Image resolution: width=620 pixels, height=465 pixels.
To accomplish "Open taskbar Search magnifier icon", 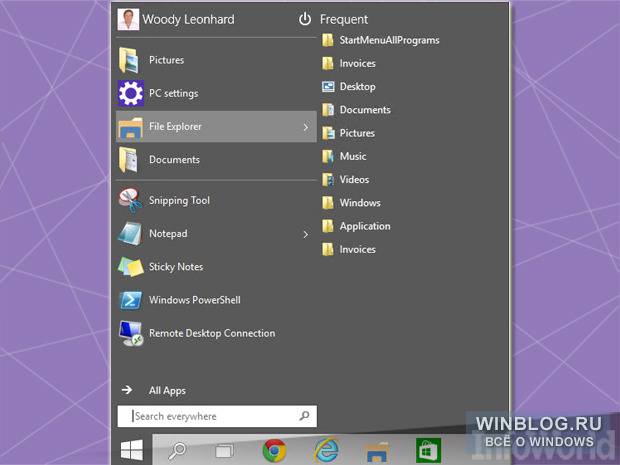I will pyautogui.click(x=177, y=450).
